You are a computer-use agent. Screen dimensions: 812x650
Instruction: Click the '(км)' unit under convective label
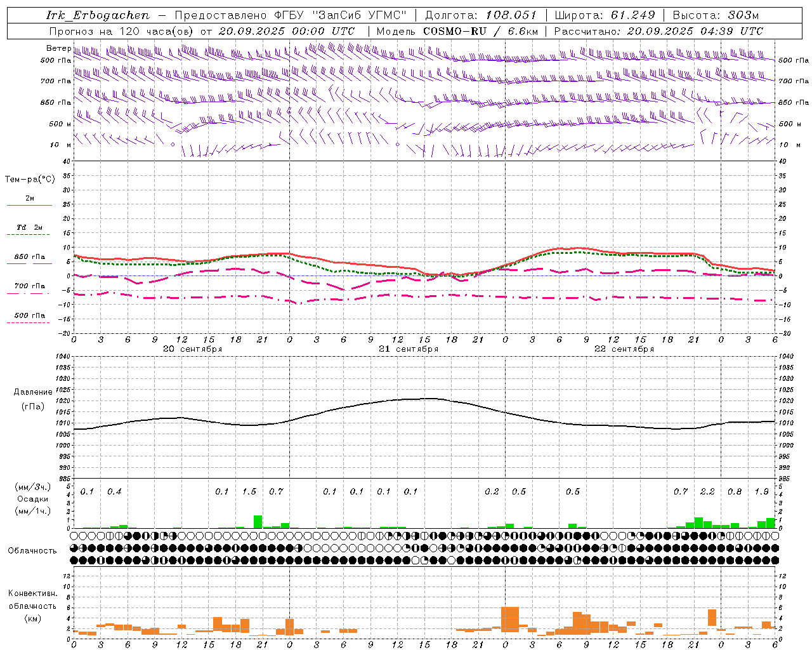click(32, 618)
